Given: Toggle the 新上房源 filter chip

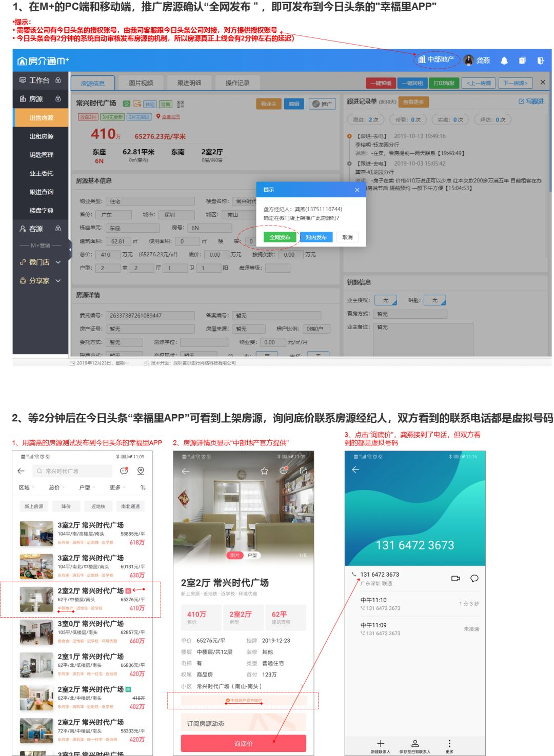Looking at the screenshot, I should (x=34, y=506).
